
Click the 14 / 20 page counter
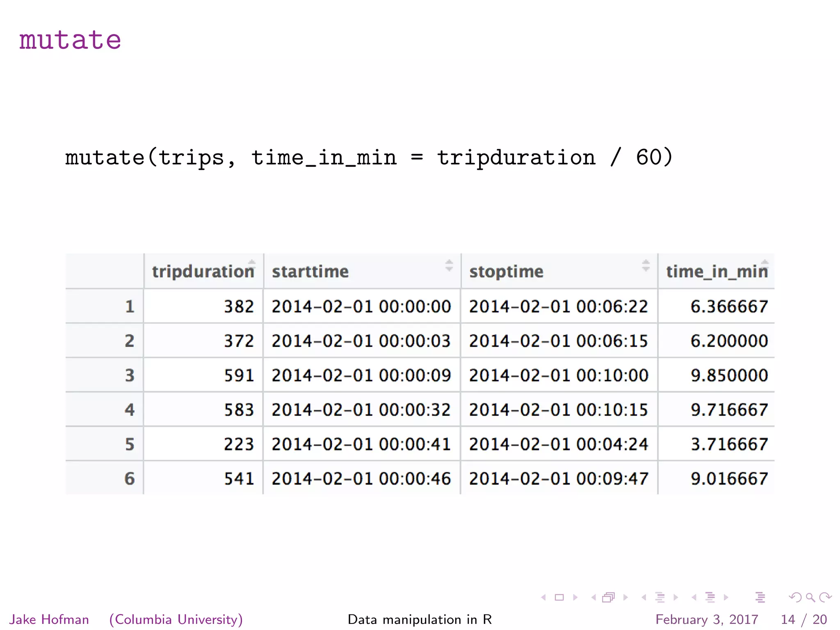click(x=803, y=619)
